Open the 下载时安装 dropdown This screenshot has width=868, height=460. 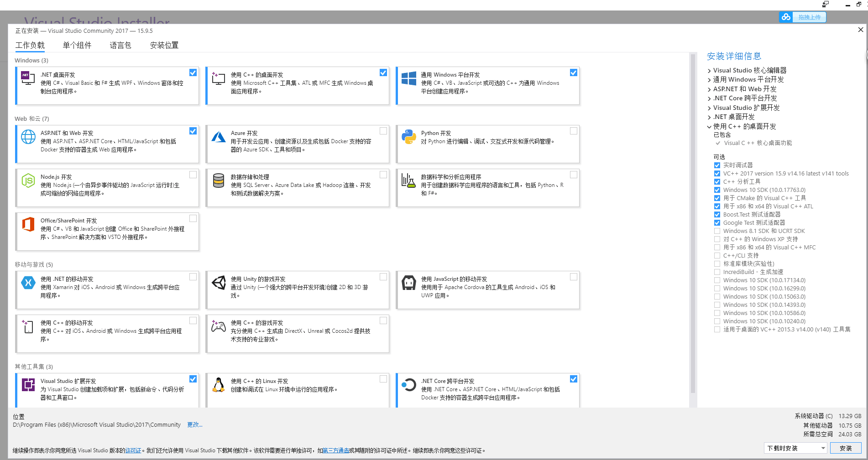coord(795,448)
